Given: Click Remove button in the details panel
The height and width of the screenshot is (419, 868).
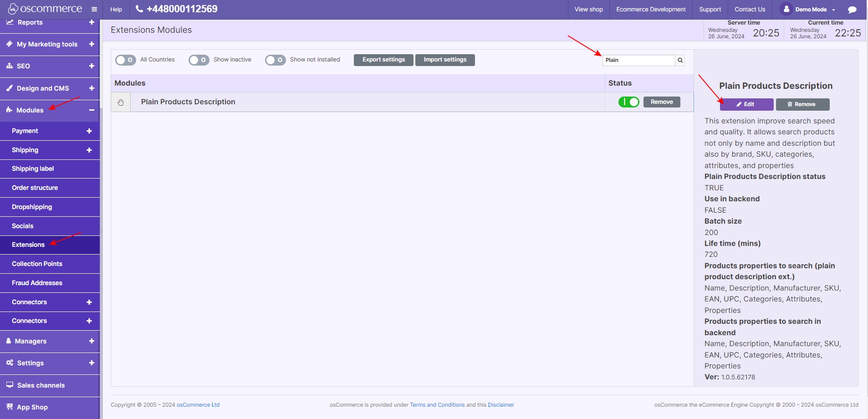Looking at the screenshot, I should click(802, 104).
